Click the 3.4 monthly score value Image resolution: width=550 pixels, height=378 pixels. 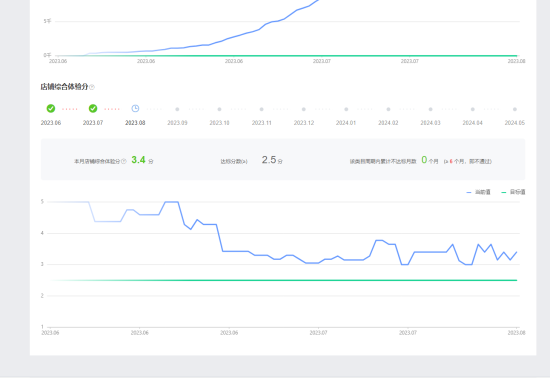(138, 160)
